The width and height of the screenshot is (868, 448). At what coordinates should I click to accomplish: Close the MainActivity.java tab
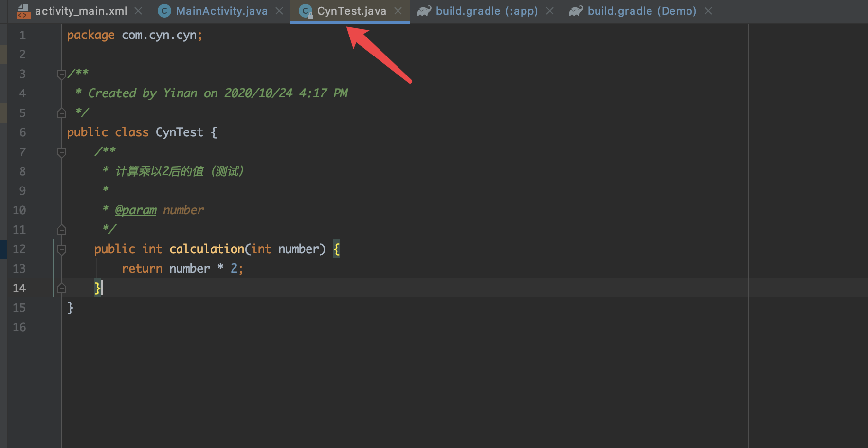point(279,11)
